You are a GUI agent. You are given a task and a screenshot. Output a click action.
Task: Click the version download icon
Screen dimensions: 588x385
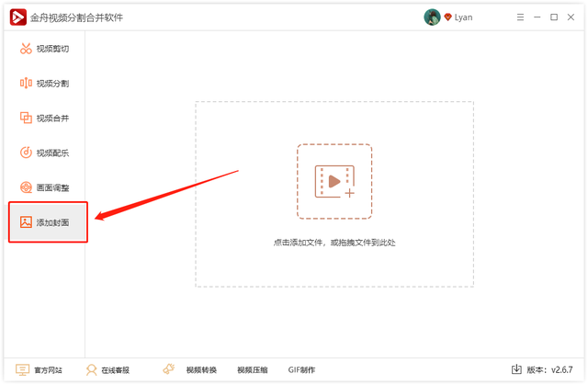516,369
